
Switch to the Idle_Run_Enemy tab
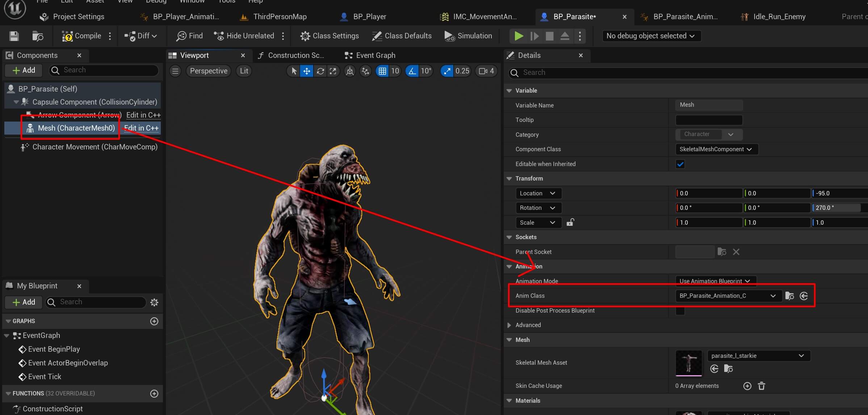coord(773,17)
